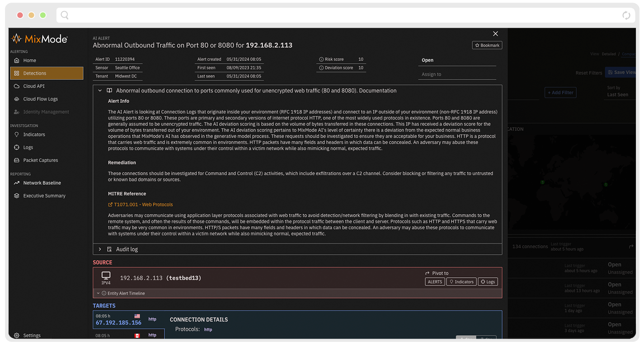Image resolution: width=644 pixels, height=345 pixels.
Task: Expand the Entity Alert Timeline chevron
Action: 98,294
